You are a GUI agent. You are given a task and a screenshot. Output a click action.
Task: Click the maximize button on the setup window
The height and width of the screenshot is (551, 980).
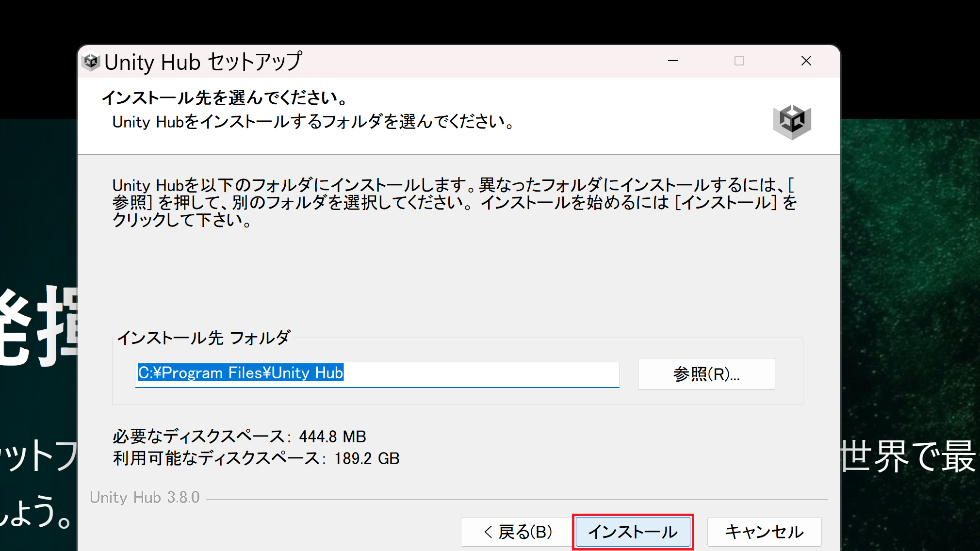[739, 61]
